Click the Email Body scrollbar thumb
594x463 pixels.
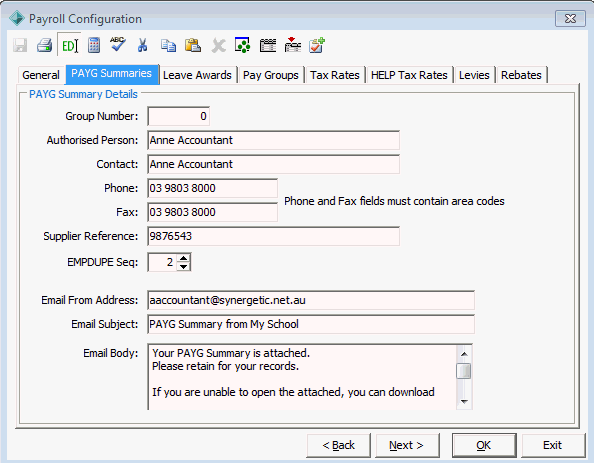click(464, 371)
